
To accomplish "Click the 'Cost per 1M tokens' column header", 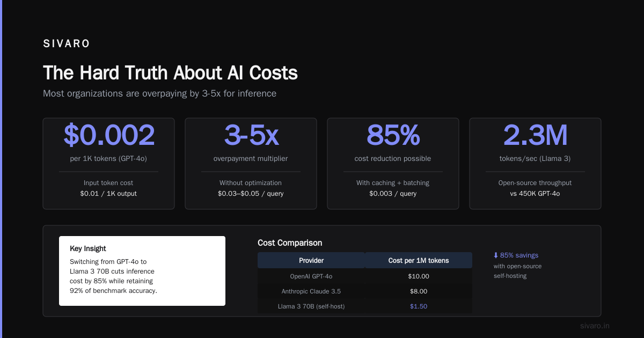I will 419,260.
